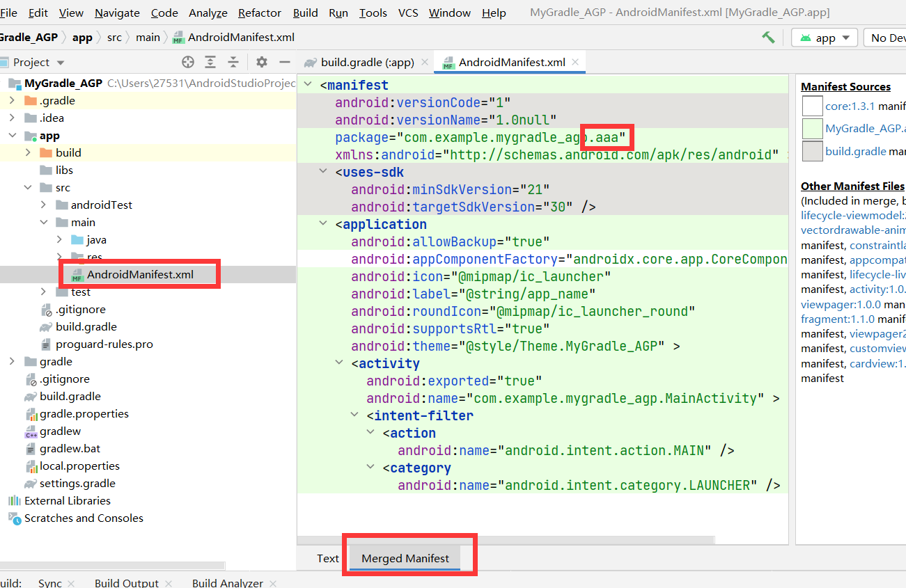Click the proguard-rules.pro file icon
This screenshot has height=588, width=906.
(46, 344)
